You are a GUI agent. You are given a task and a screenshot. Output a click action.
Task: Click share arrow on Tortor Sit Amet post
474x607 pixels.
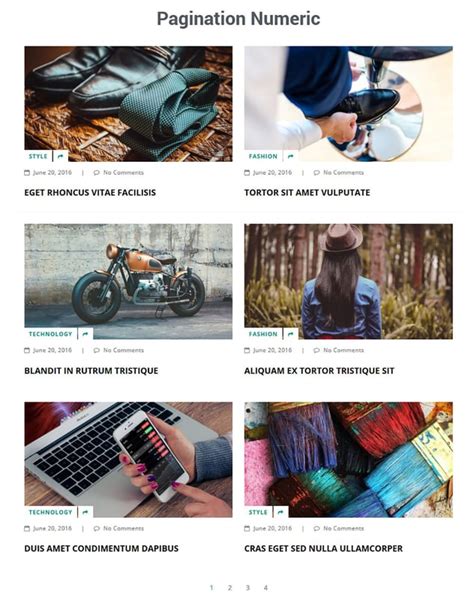291,156
